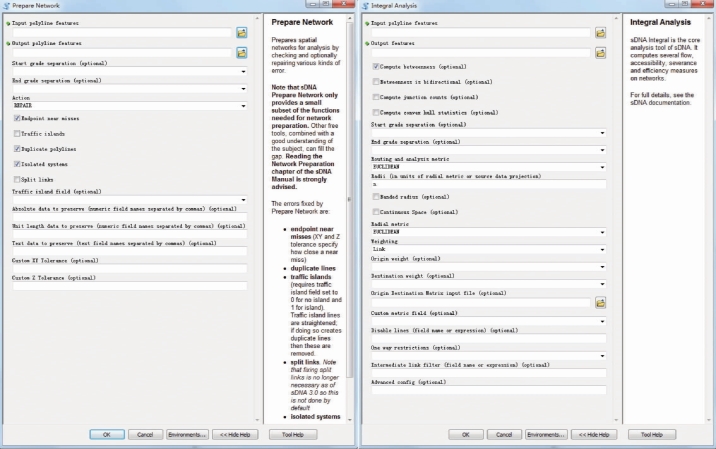Open Environments in Prepare Network window
Image resolution: width=716 pixels, height=449 pixels.
187,434
